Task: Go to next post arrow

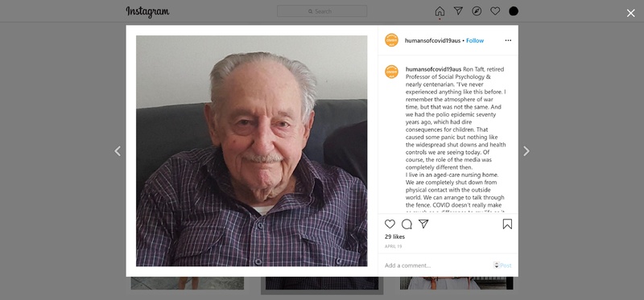Action: point(526,151)
